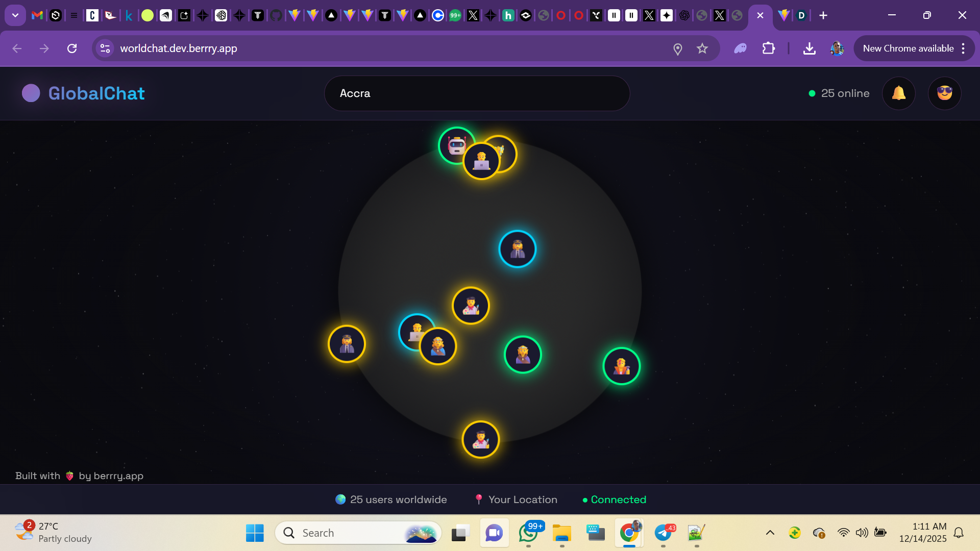Screen dimensions: 980x551
Task: Click the location permission icon in the address bar
Action: click(x=677, y=49)
